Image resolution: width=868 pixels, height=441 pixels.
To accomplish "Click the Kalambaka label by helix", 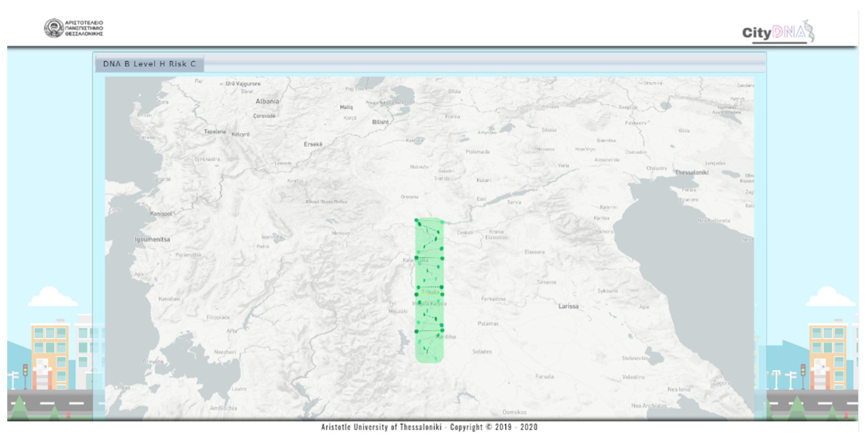I will [415, 260].
